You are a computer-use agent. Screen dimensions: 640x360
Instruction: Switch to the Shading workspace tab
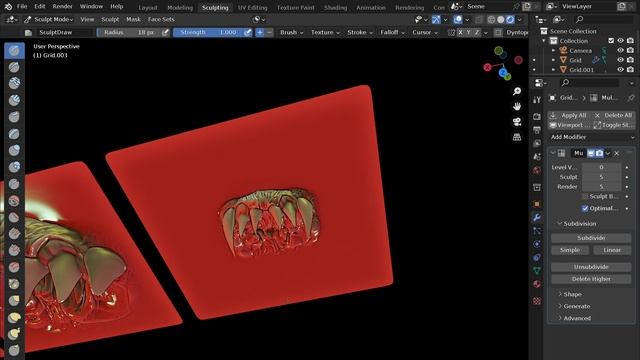tap(336, 7)
